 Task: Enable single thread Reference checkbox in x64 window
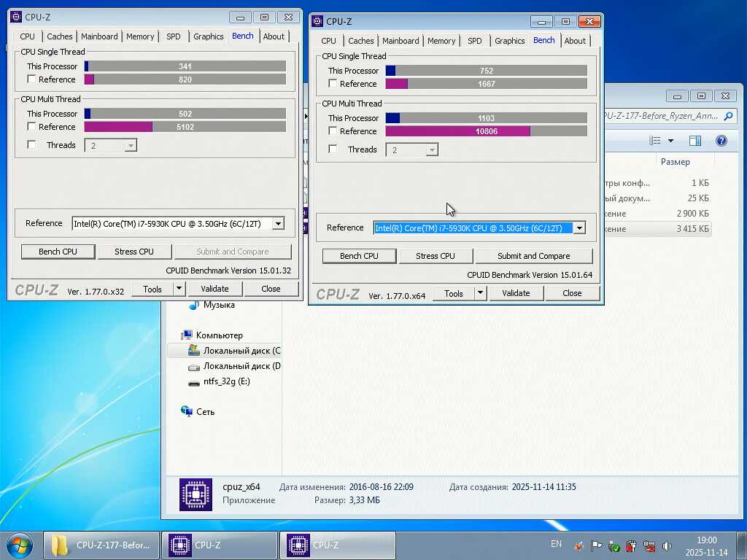click(x=333, y=83)
